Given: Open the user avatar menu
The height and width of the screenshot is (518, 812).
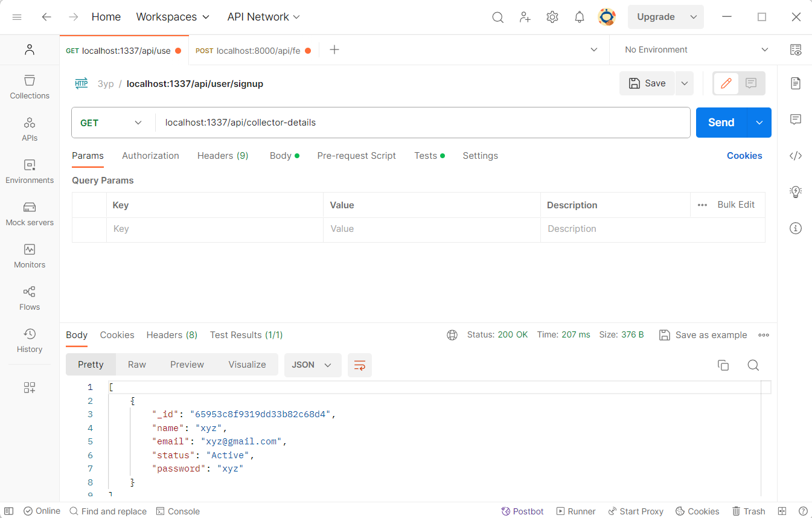Looking at the screenshot, I should [607, 17].
